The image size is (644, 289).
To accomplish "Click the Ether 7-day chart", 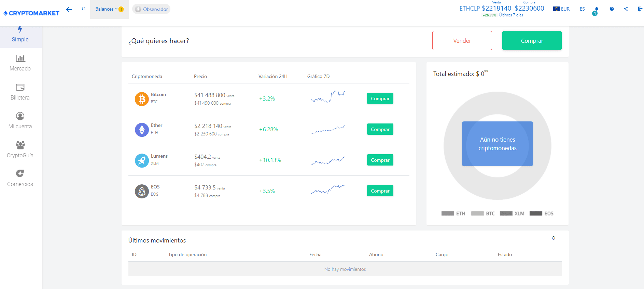I will point(328,129).
